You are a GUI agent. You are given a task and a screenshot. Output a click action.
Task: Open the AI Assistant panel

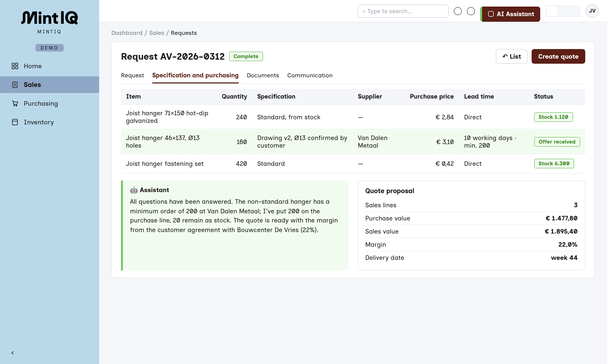pos(511,14)
